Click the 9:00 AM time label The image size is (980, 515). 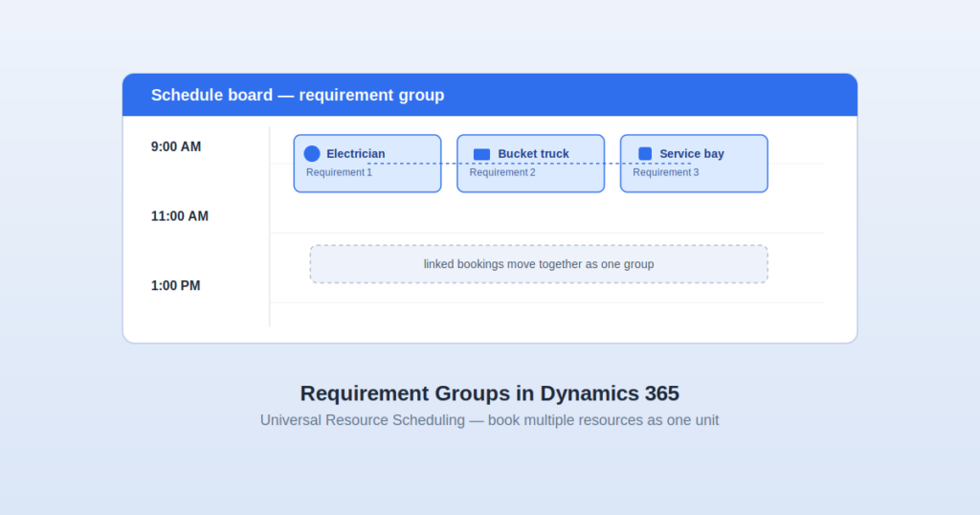[x=176, y=146]
